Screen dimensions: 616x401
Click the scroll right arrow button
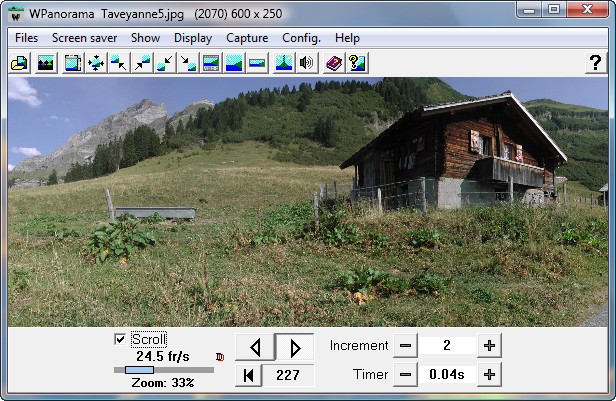click(295, 347)
